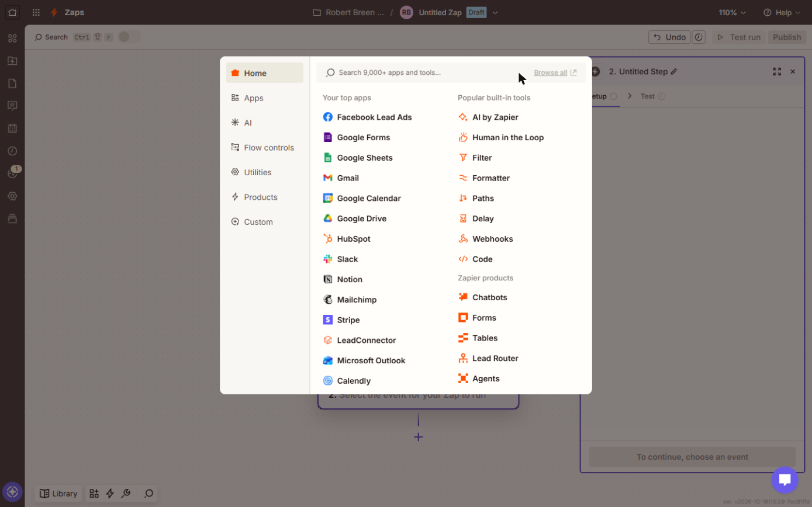Expand the Untitled Zap name dropdown chevron
Screen dimensions: 812x507
click(x=495, y=12)
